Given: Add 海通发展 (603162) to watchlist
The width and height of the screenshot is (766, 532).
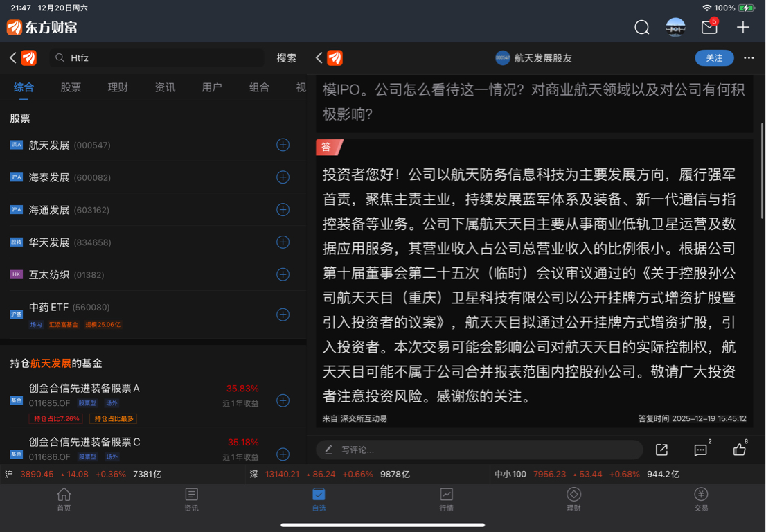Looking at the screenshot, I should coord(283,210).
